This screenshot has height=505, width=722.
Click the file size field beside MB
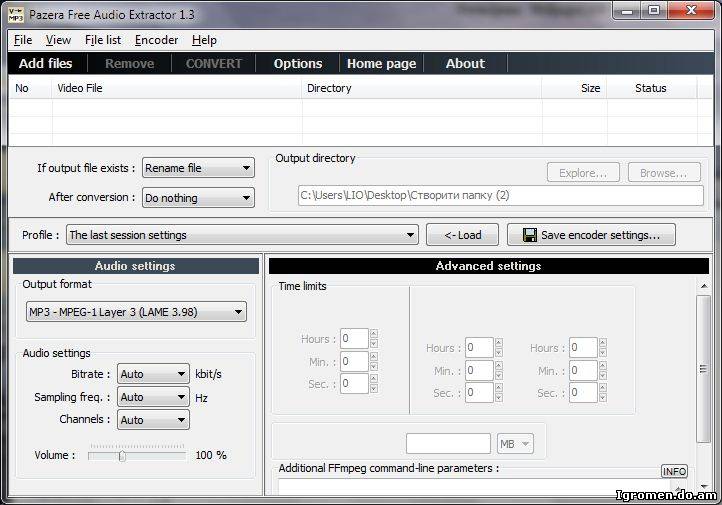click(448, 444)
